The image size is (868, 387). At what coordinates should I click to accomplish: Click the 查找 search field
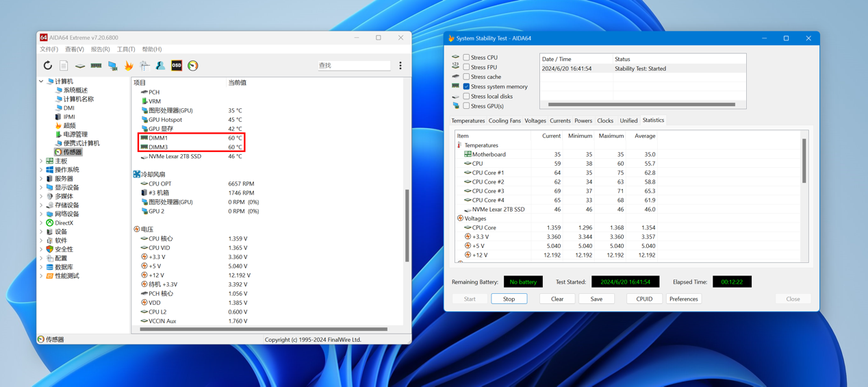coord(353,66)
